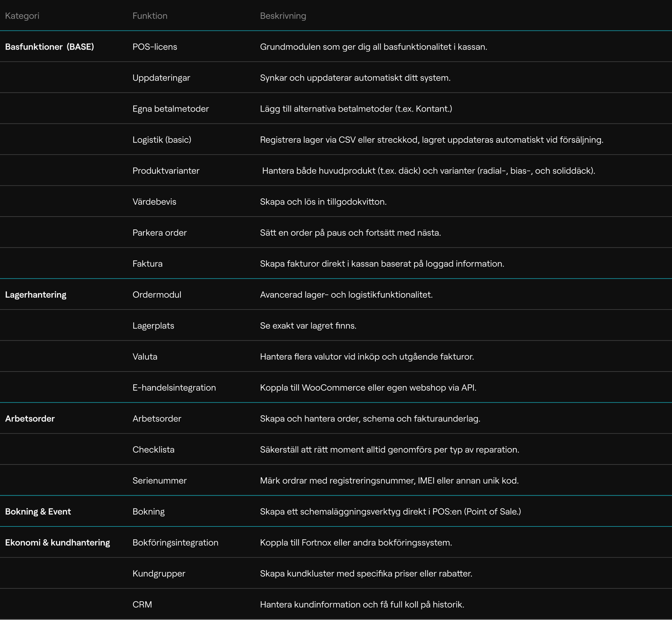Click the Egna betalmetoder entry
This screenshot has height=620, width=672.
(170, 109)
